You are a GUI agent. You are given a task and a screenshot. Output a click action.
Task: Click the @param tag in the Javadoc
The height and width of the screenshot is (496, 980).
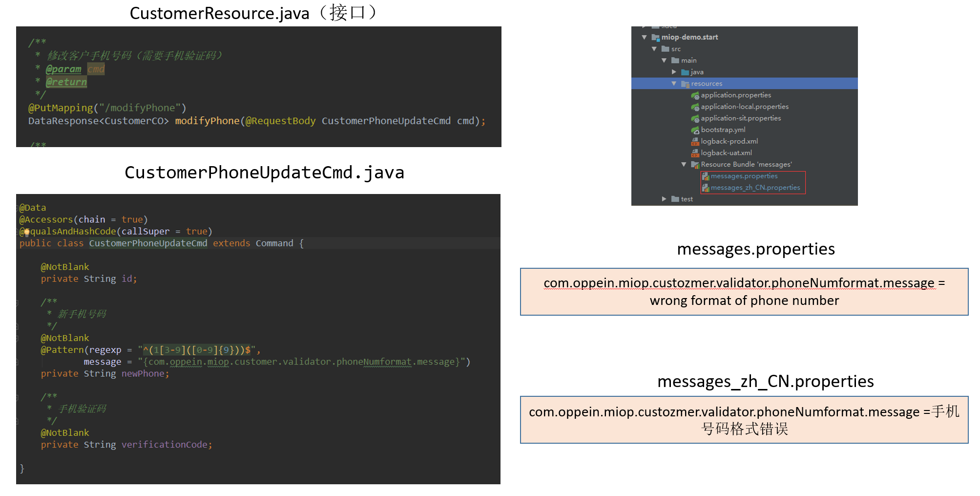[x=63, y=69]
